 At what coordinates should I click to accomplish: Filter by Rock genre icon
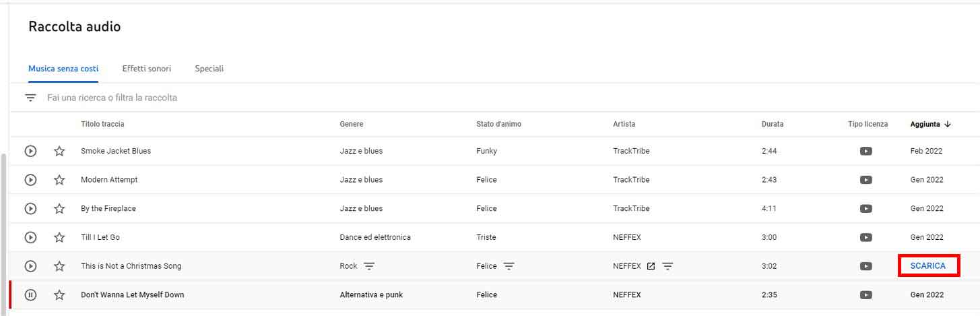click(368, 266)
